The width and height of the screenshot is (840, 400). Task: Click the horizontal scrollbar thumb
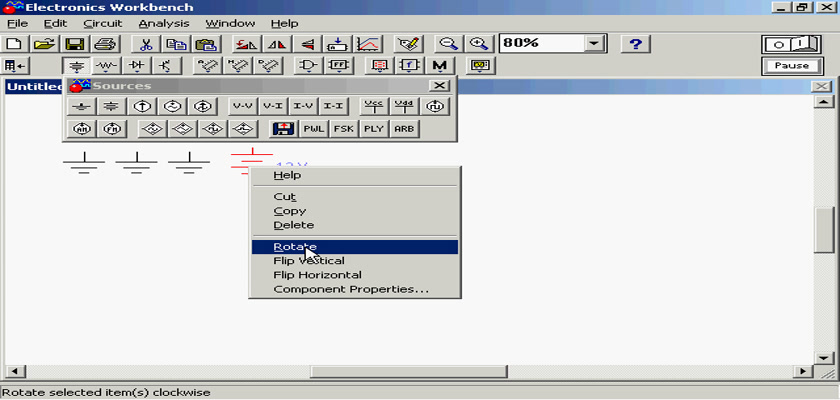point(408,371)
